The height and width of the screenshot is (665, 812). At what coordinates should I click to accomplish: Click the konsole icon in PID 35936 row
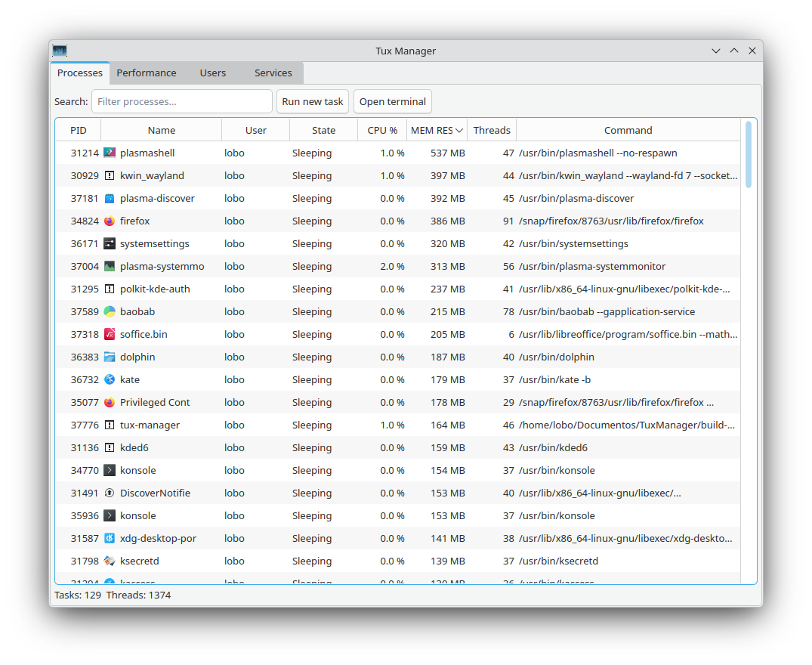click(x=110, y=516)
